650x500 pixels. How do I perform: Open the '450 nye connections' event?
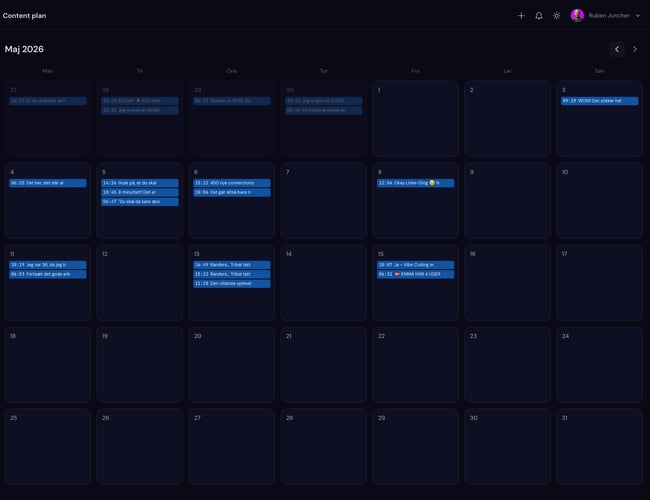tap(232, 183)
